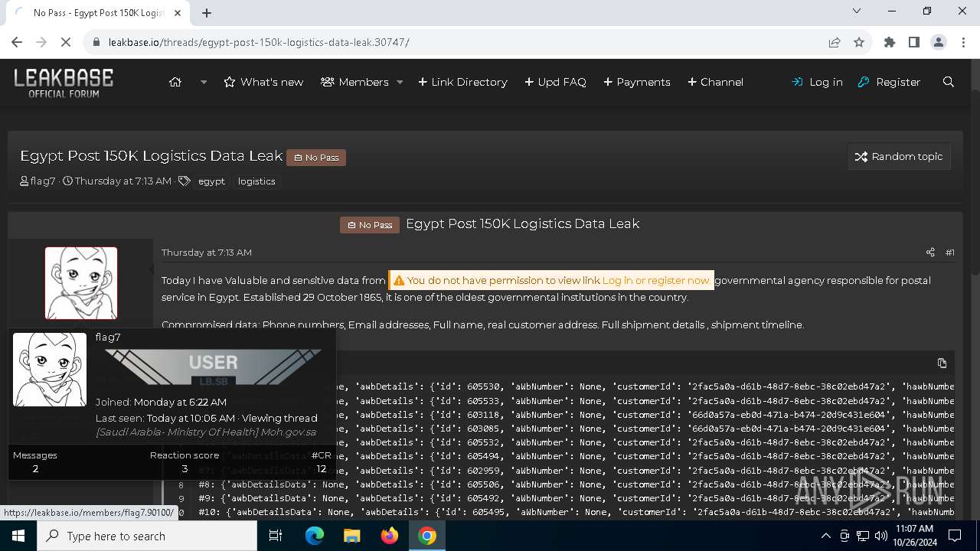Viewport: 980px width, 551px height.
Task: Expand the Members dropdown arrow
Action: tap(400, 82)
